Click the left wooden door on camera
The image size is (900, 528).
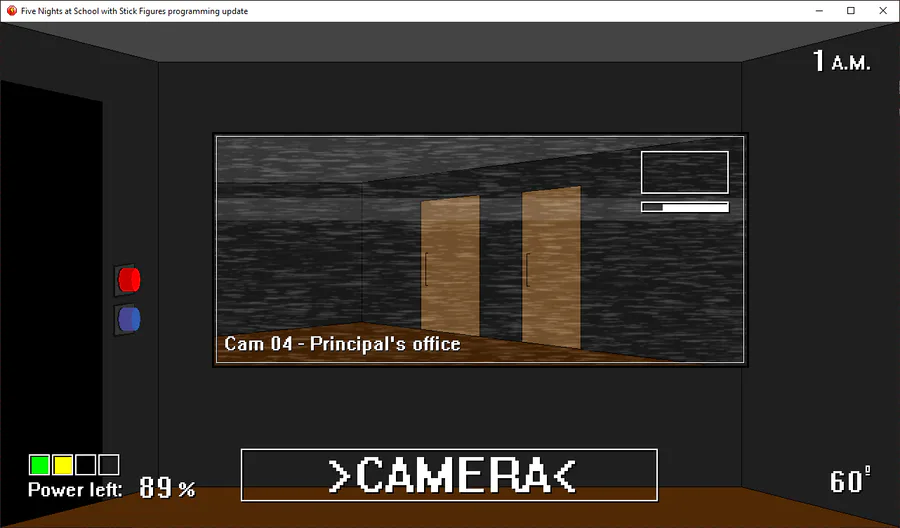(451, 266)
